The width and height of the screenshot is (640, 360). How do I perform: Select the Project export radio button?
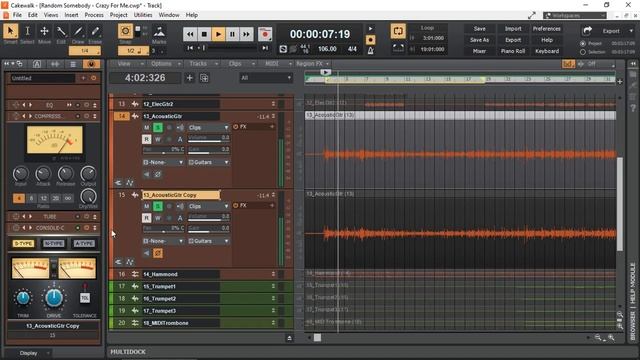click(583, 43)
